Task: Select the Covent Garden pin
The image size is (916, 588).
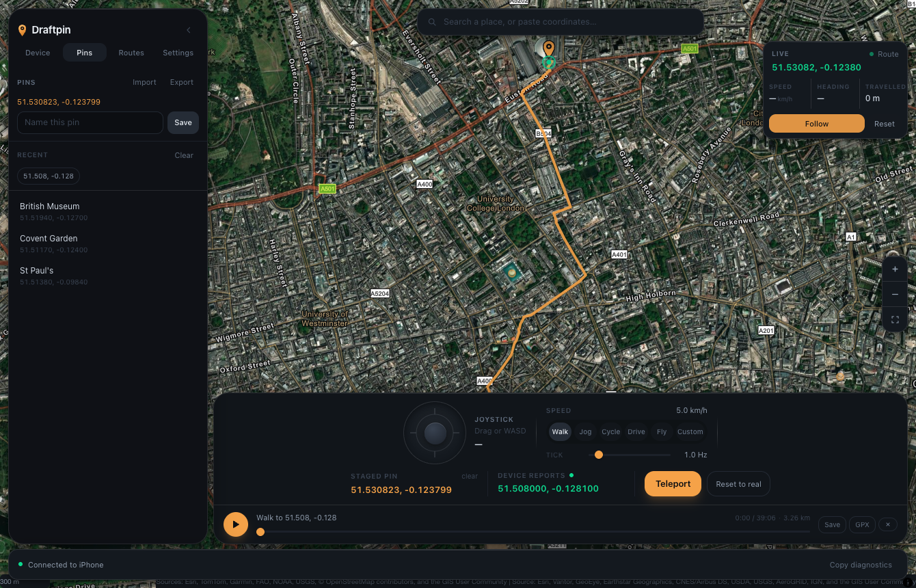Action: tap(108, 243)
